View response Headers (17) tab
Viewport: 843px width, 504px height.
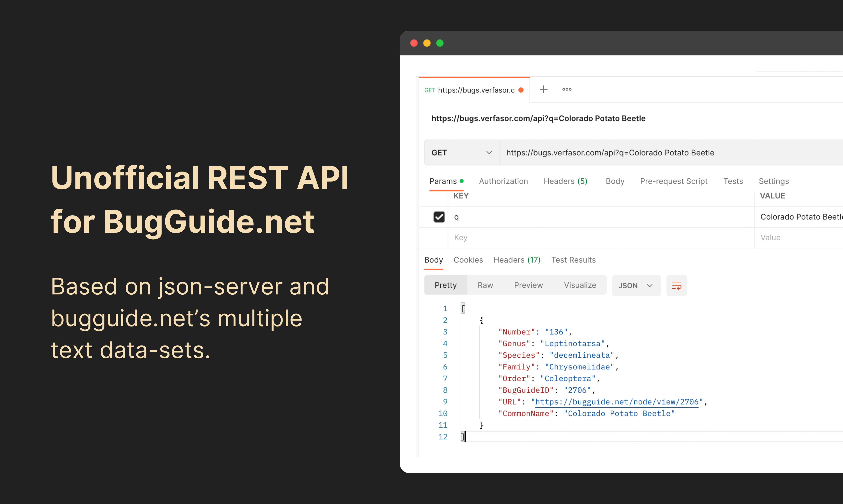click(517, 260)
